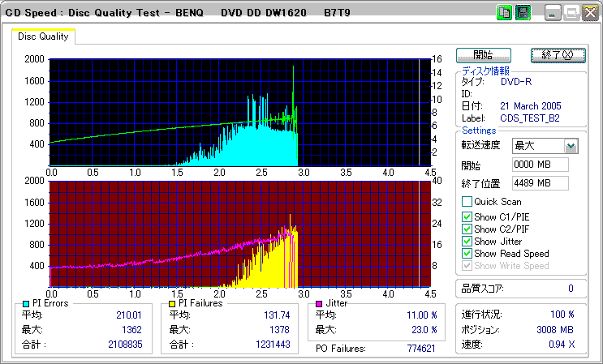Enable the Quick Scan checkbox
This screenshot has width=603, height=364.
467,202
